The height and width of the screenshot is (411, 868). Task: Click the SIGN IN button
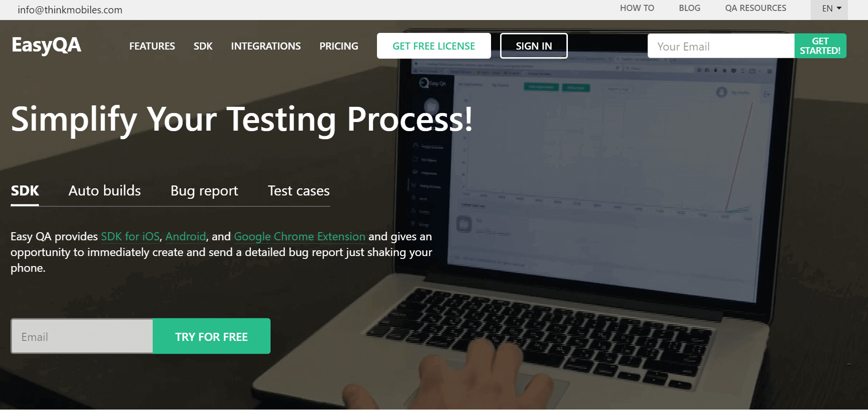534,46
